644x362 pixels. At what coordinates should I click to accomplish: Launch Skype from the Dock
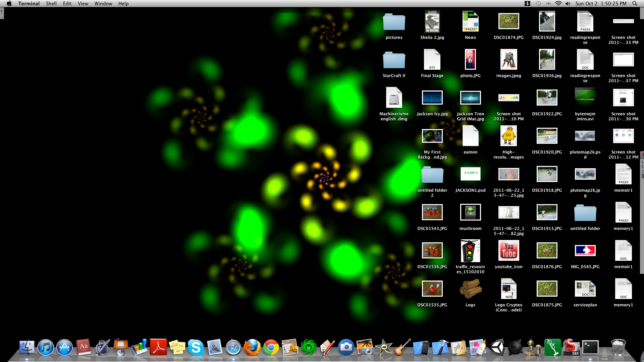tap(196, 348)
